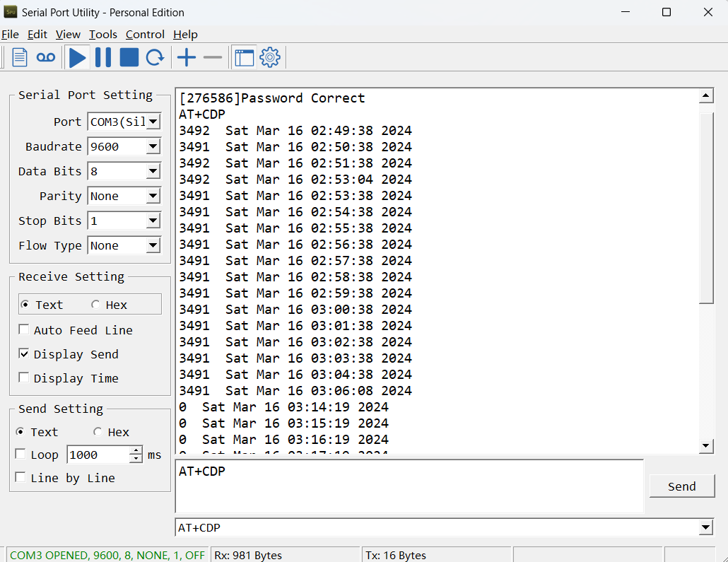Select Text in Receive Setting
Viewport: 728px width, 562px height.
tap(42, 305)
